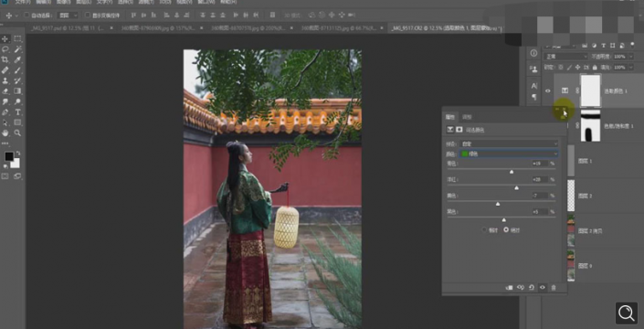This screenshot has height=329, width=644.
Task: Click the Cyan percentage value field
Action: 540,164
